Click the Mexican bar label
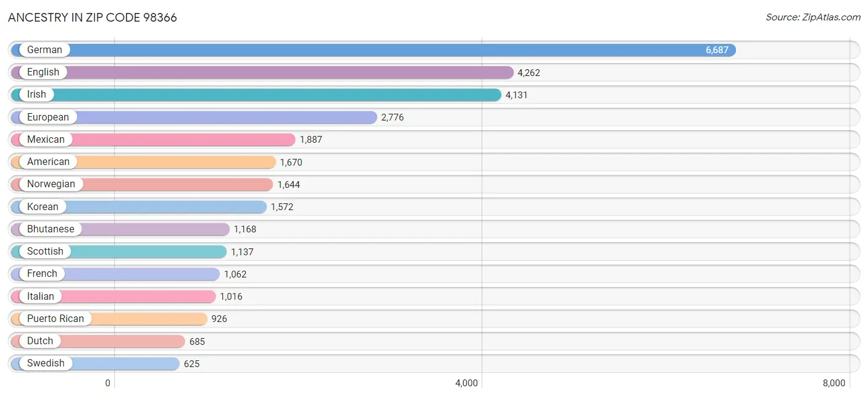Image resolution: width=868 pixels, height=398 pixels. point(46,140)
